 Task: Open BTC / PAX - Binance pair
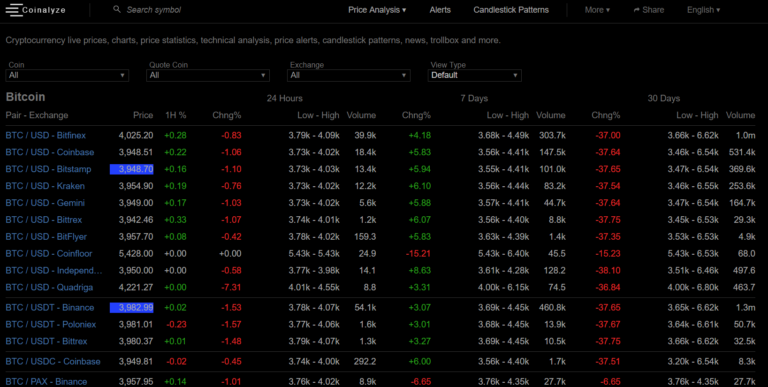point(47,382)
